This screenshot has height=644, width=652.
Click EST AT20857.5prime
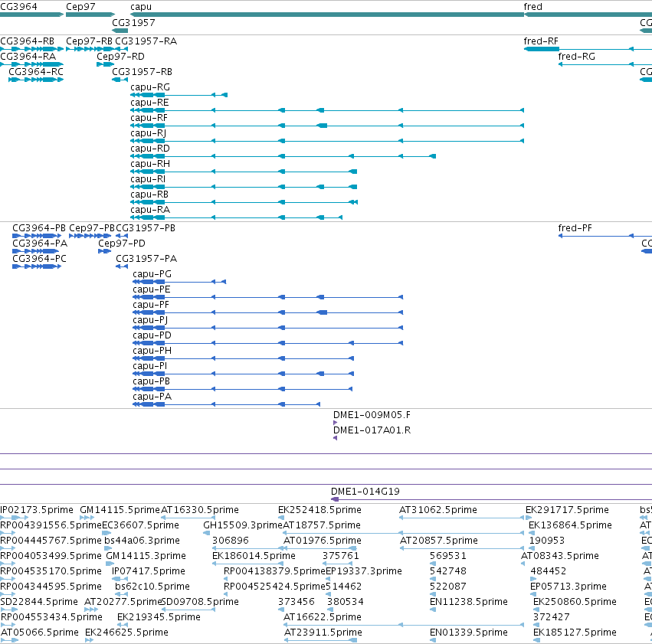point(439,541)
